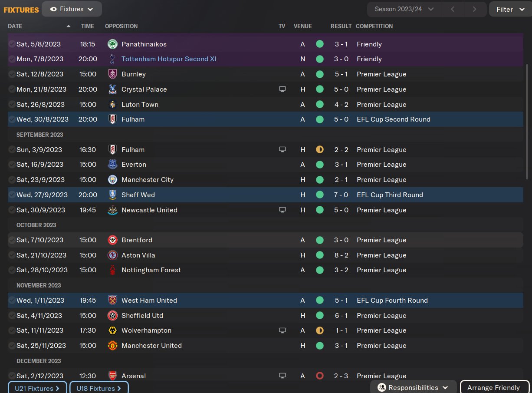532x393 pixels.
Task: Open the Fixtures view dropdown
Action: pyautogui.click(x=72, y=9)
